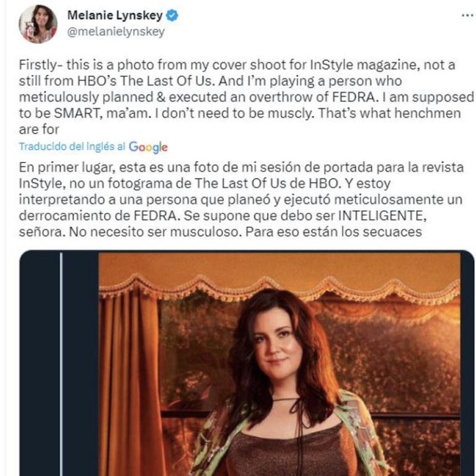Visit the @melanielynskey handle link
The height and width of the screenshot is (476, 476).
[116, 31]
